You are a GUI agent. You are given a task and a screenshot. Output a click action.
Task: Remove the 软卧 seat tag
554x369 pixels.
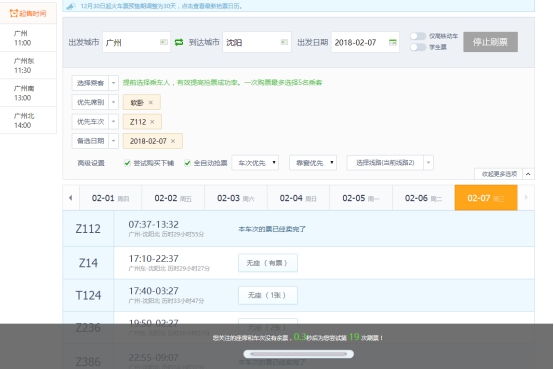(x=151, y=102)
